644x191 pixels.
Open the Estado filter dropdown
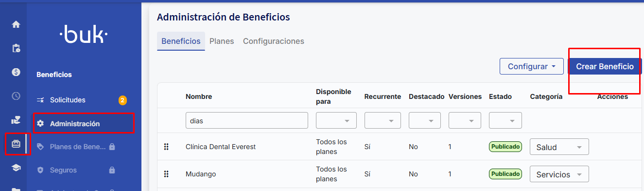(x=505, y=120)
